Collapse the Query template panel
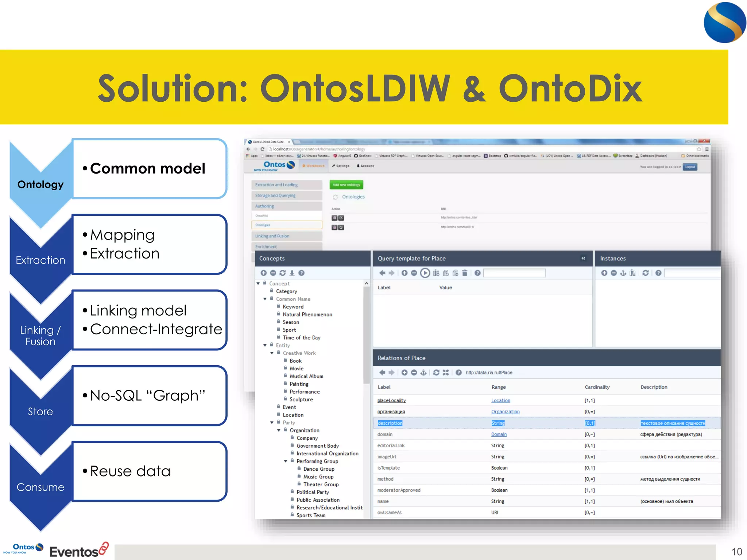Viewport: 747px width, 560px height. coord(583,258)
